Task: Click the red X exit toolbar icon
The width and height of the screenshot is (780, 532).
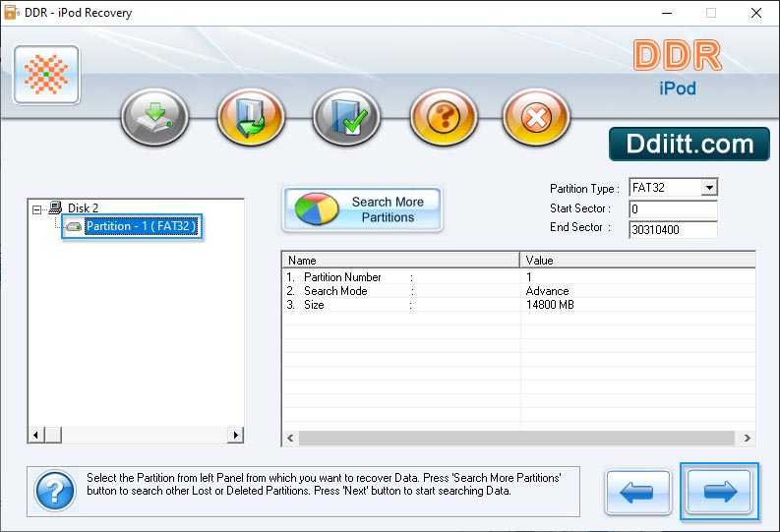Action: click(x=536, y=118)
